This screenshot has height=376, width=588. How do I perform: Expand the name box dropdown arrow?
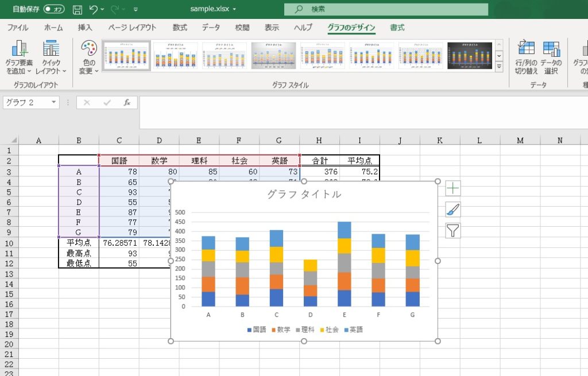tap(54, 102)
